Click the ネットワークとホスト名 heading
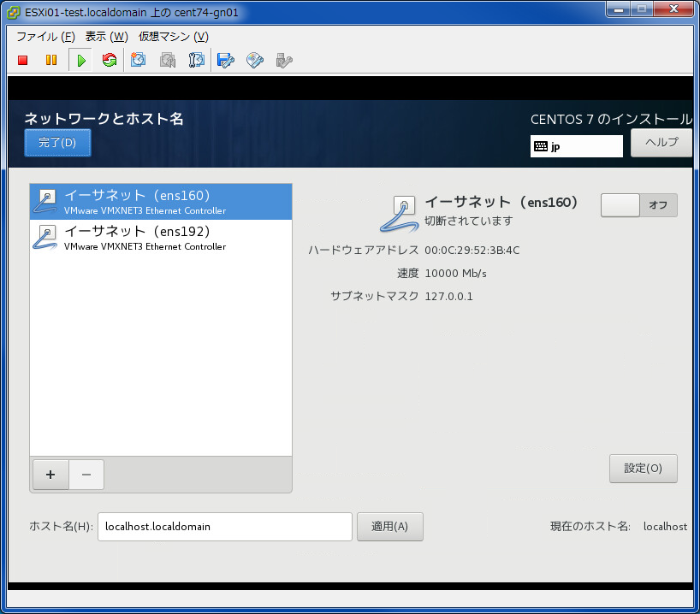700x614 pixels. point(104,119)
